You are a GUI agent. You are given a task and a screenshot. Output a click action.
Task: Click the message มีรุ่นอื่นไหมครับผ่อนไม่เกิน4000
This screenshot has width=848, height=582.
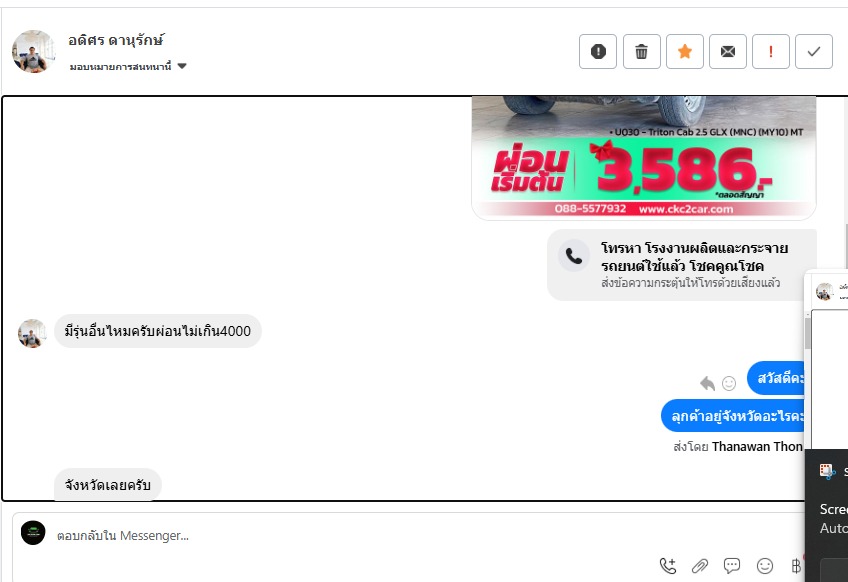tap(158, 331)
